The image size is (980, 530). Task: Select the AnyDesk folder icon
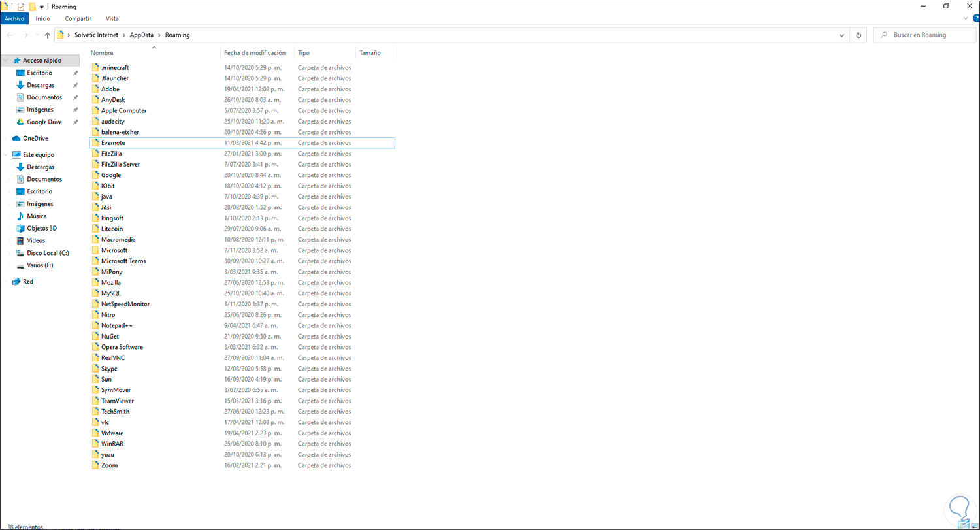click(x=95, y=100)
